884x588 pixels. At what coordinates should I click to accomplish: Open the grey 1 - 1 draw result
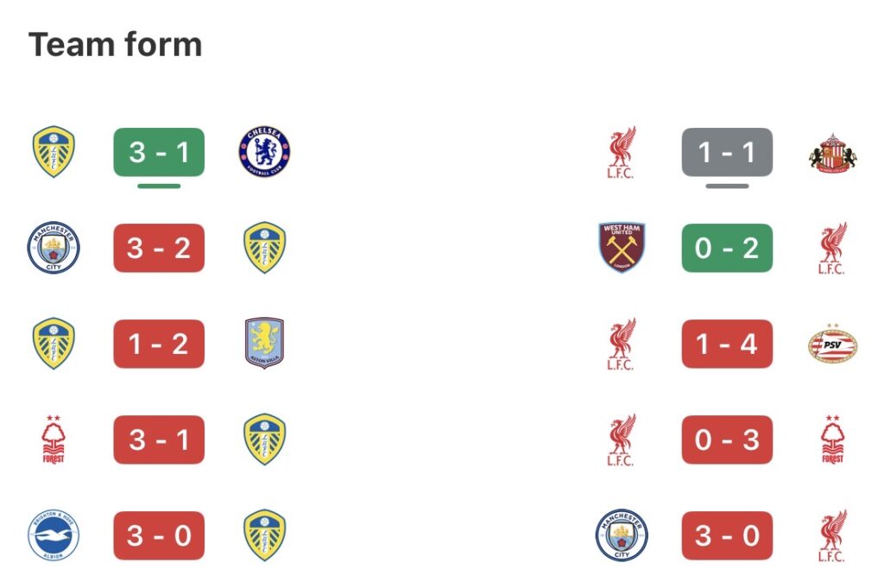pyautogui.click(x=727, y=152)
